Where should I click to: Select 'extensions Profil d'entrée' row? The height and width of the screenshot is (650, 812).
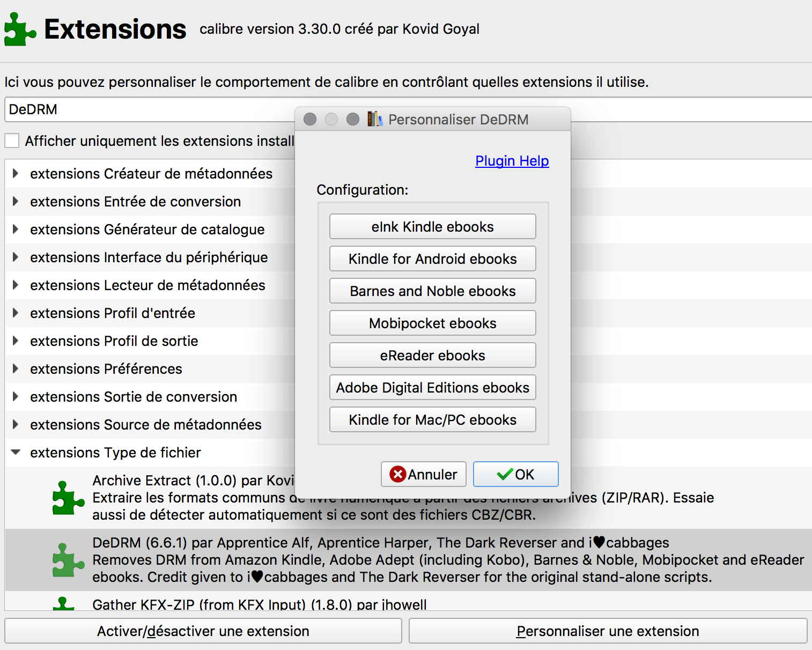click(x=150, y=313)
